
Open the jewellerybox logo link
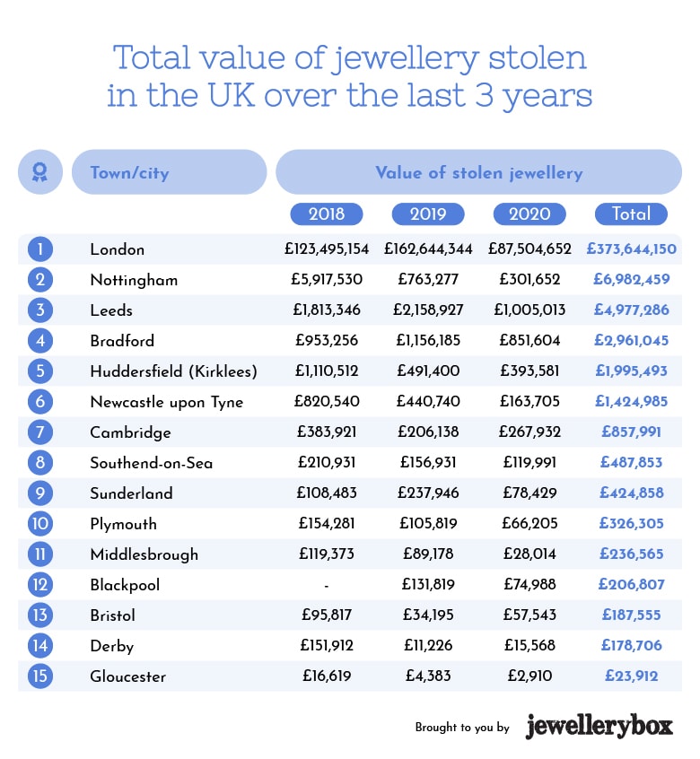point(599,726)
